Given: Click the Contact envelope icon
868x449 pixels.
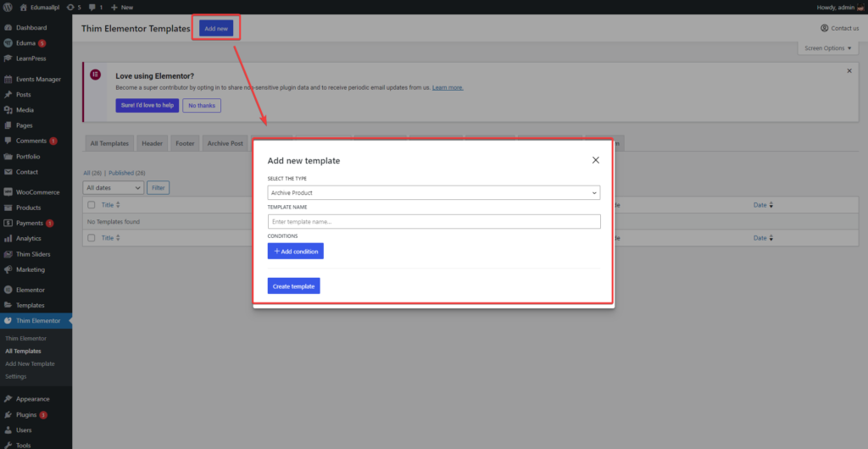Looking at the screenshot, I should click(8, 172).
